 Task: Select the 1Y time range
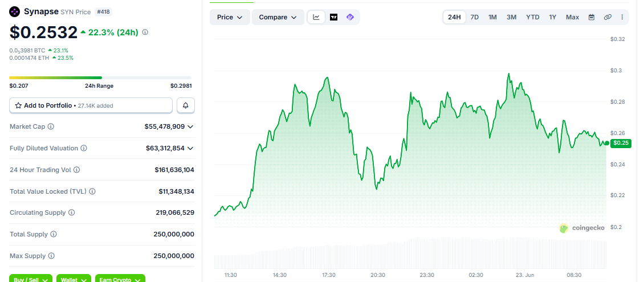pyautogui.click(x=552, y=17)
